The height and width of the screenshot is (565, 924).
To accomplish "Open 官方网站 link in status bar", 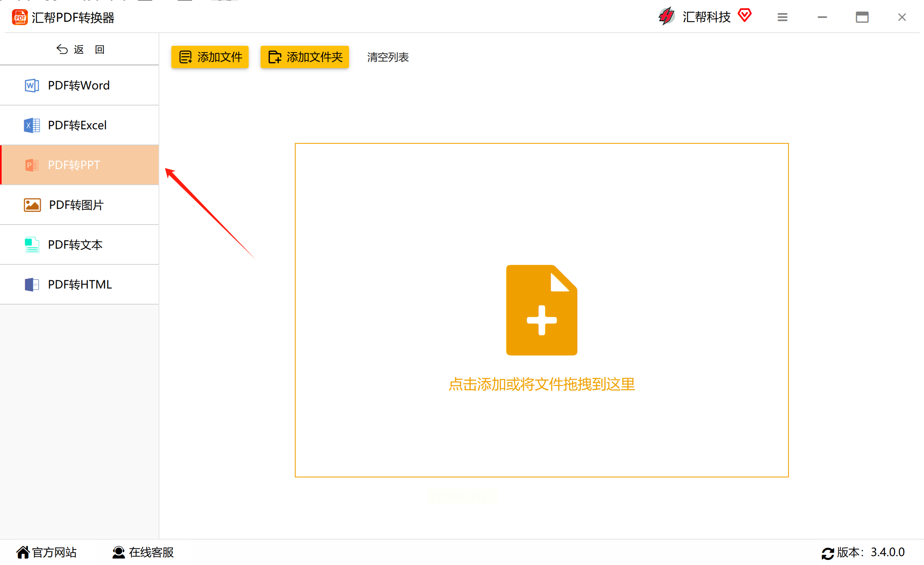I will (x=47, y=553).
